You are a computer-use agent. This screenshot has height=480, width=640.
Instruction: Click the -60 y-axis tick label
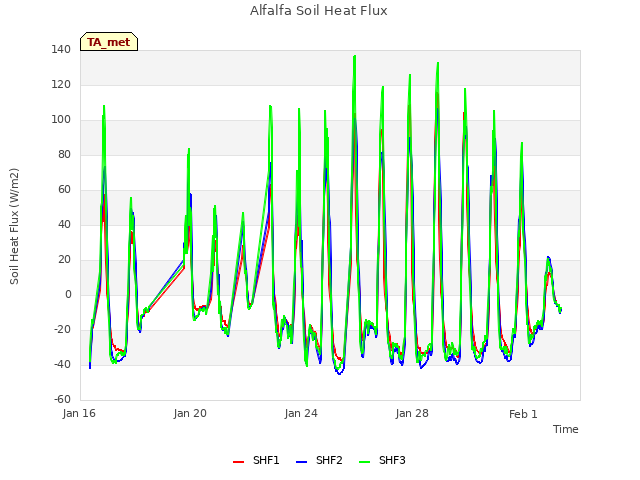click(x=62, y=399)
